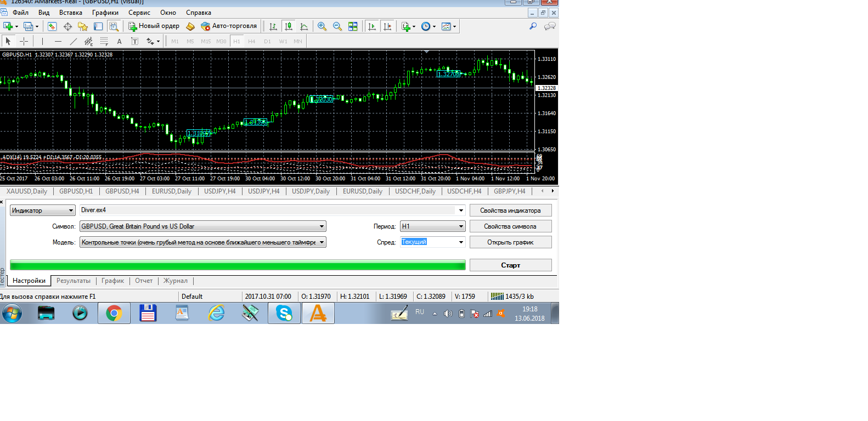Toggle chart auto-scroll button
868x421 pixels.
click(x=372, y=26)
